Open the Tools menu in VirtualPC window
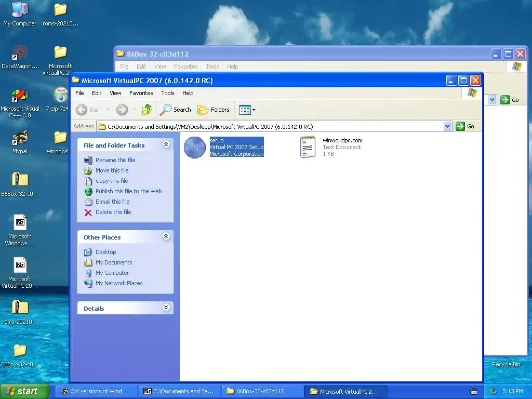 pyautogui.click(x=168, y=93)
